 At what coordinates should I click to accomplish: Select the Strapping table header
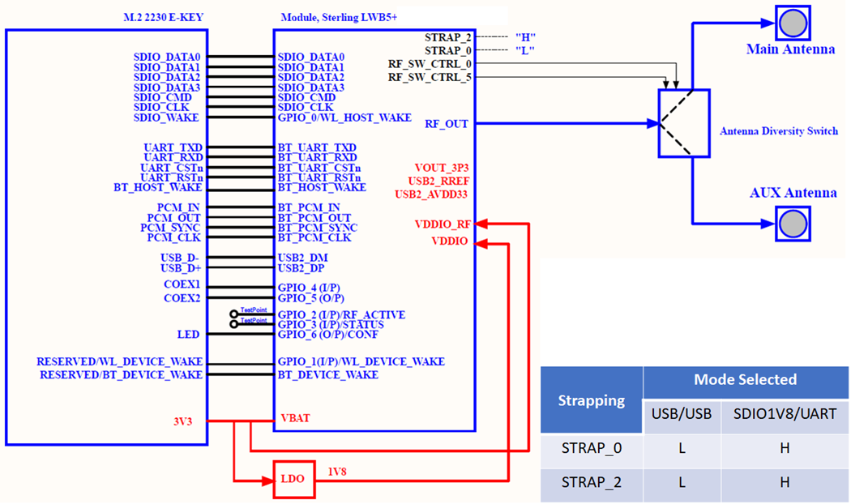(x=591, y=399)
